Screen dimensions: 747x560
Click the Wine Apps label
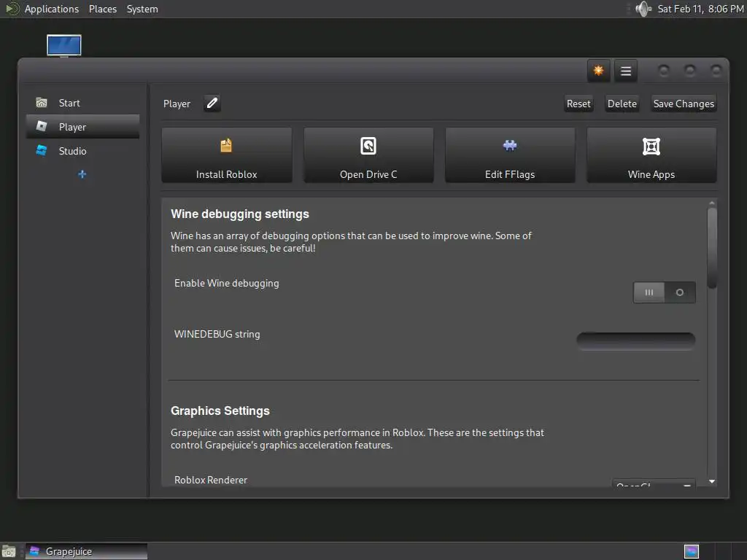[x=651, y=175]
